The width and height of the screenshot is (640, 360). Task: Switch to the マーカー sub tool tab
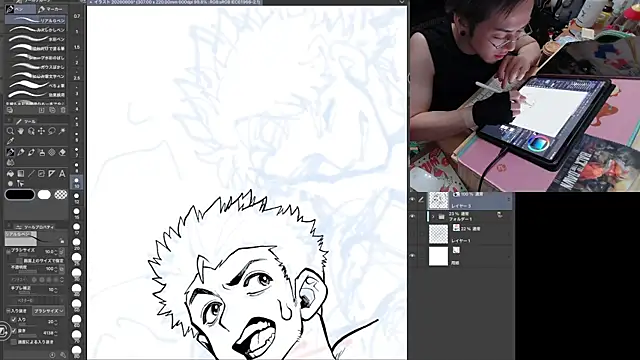(51, 9)
